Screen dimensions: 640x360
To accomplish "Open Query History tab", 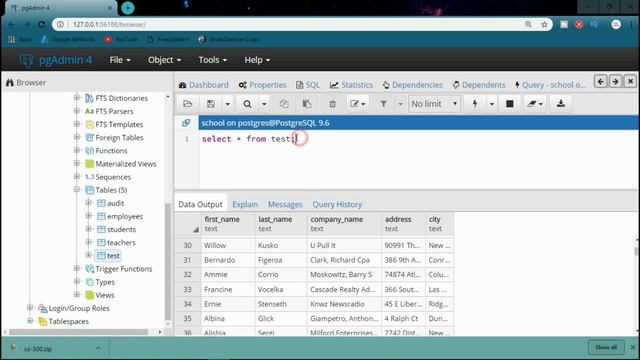I will 337,204.
